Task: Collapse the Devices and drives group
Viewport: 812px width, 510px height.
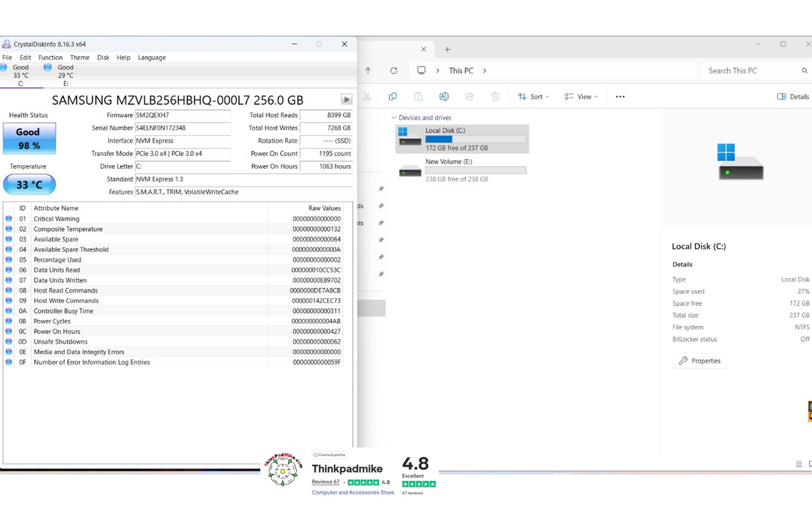Action: [x=393, y=118]
